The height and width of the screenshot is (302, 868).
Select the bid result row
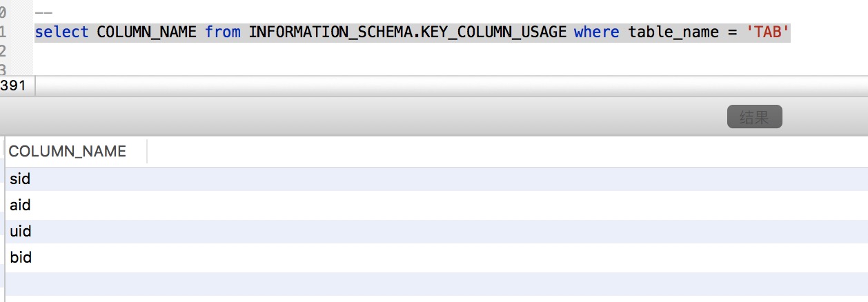(437, 258)
